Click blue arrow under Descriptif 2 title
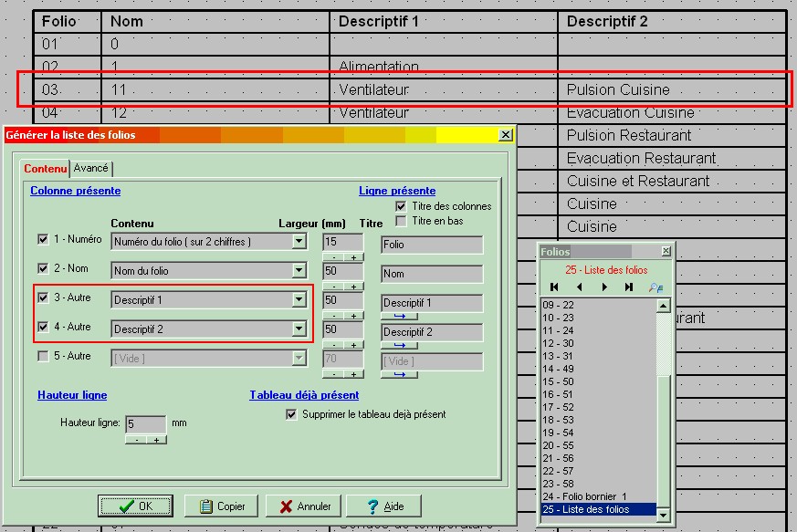797x532 pixels. [399, 345]
